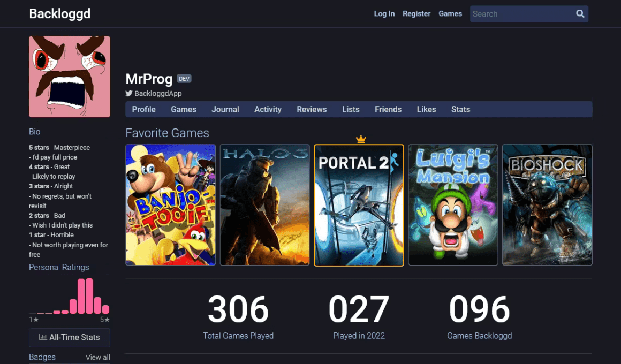Click the MrProg username heading
Image resolution: width=621 pixels, height=364 pixels.
point(149,79)
